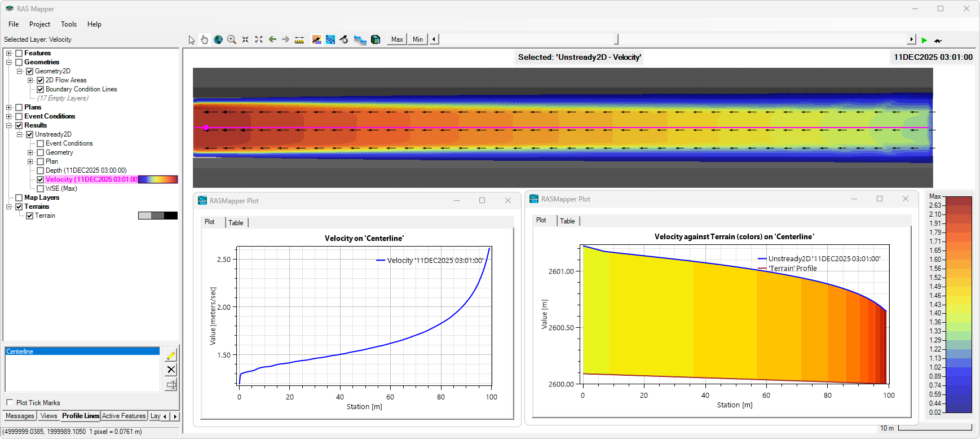Enable Plot Tick Marks checkbox
Viewport: 980px width, 439px height.
click(x=10, y=402)
